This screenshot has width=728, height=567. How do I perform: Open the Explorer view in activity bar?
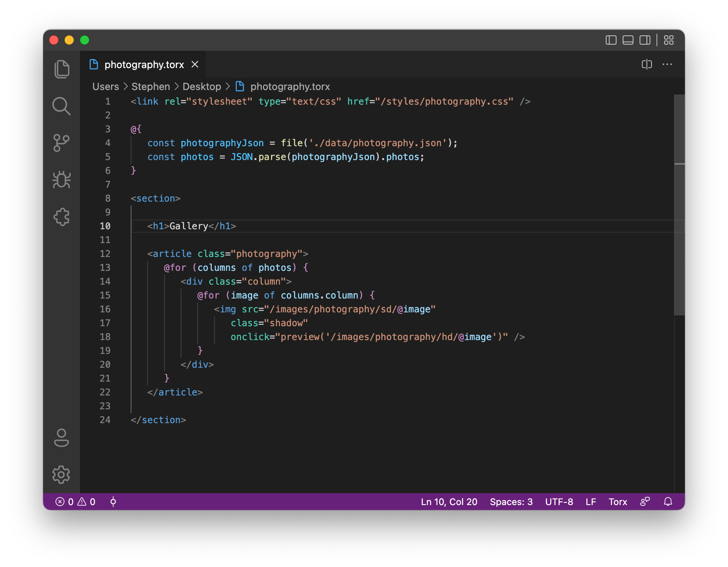61,69
